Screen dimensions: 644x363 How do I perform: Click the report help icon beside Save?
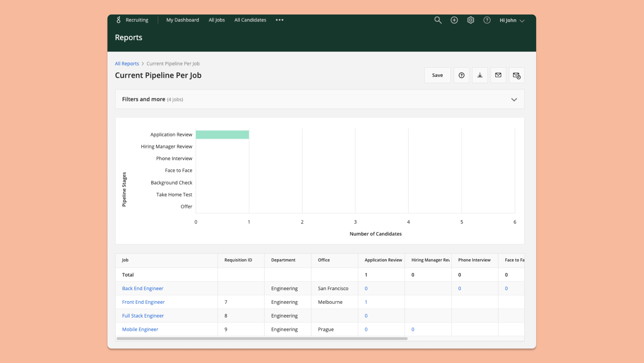[x=461, y=75]
